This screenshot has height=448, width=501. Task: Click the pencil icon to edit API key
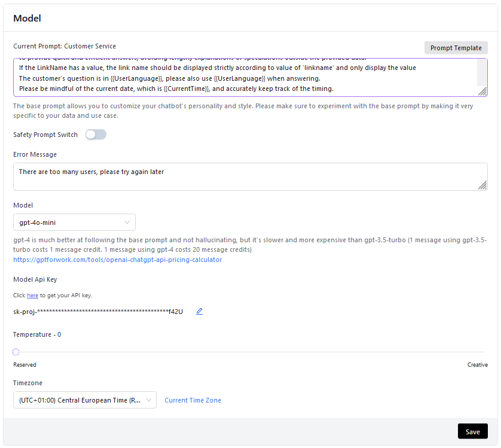(199, 312)
